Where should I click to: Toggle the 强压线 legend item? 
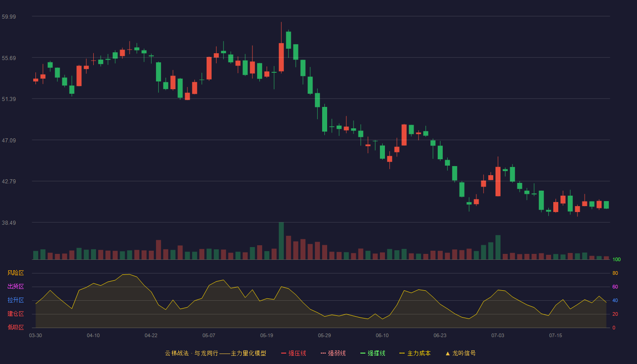(293, 353)
